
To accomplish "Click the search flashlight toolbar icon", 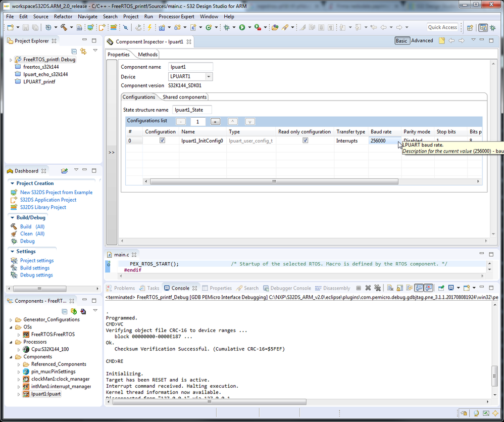I will (285, 28).
